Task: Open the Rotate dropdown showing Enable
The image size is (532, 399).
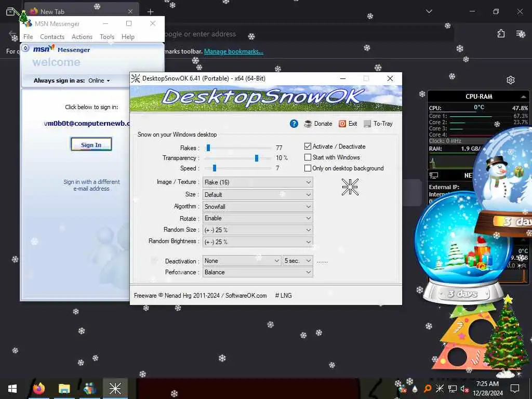Action: (258, 218)
